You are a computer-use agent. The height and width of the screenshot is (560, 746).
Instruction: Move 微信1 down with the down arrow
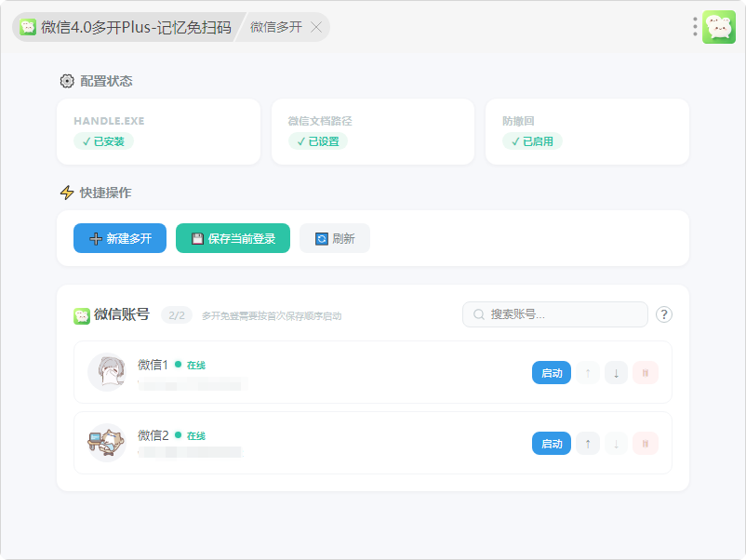tap(616, 373)
